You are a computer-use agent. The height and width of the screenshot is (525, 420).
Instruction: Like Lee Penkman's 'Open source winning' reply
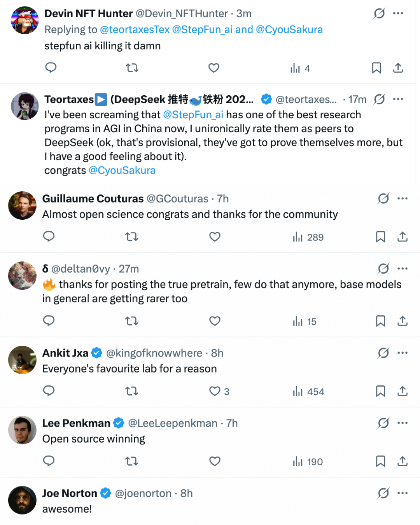pos(215,462)
